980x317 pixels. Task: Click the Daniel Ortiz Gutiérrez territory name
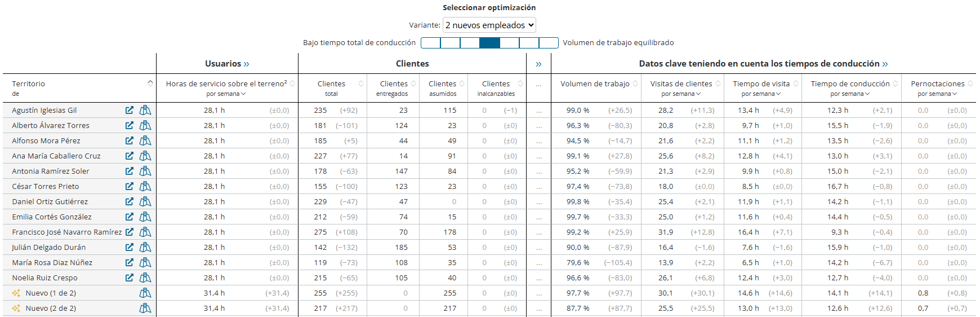[50, 201]
